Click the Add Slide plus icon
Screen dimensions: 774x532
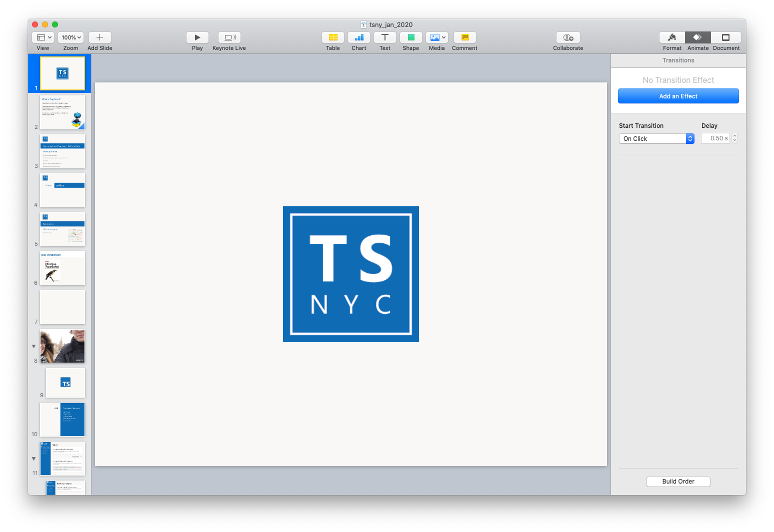point(99,37)
